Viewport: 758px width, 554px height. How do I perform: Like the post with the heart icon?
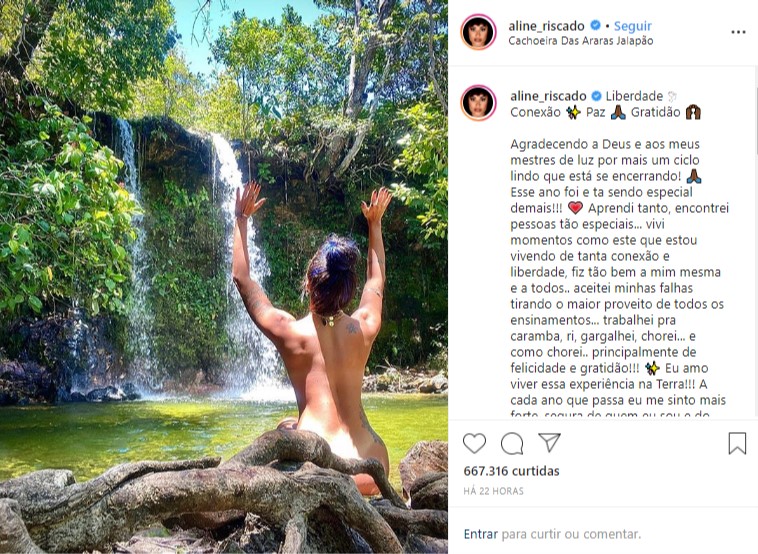(x=474, y=443)
